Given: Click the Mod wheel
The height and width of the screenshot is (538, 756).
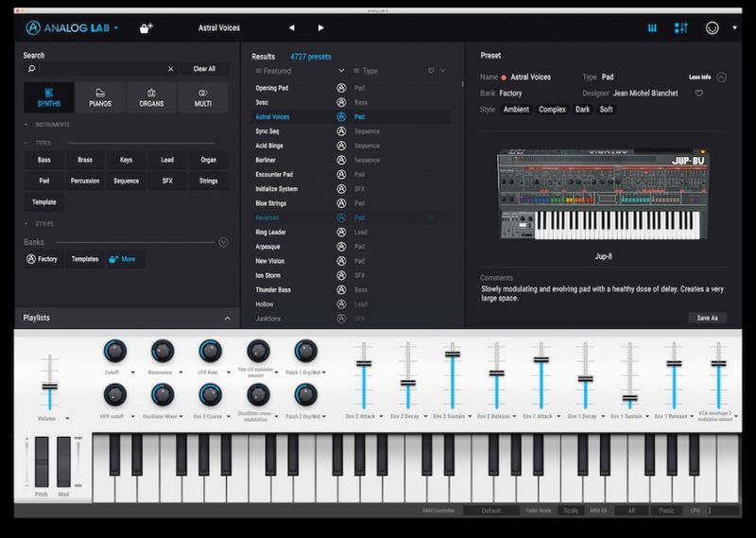Looking at the screenshot, I should click(63, 461).
